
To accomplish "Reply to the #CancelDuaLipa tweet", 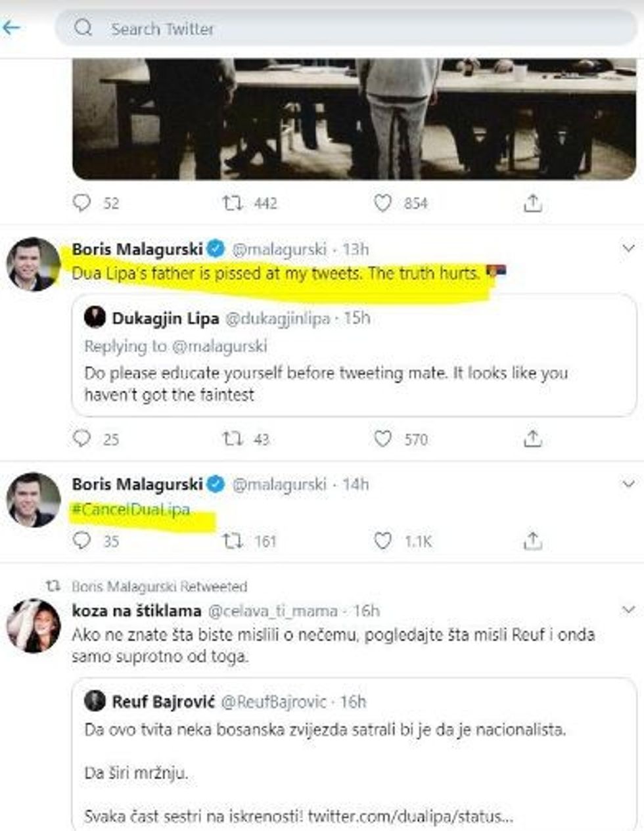I will tap(81, 541).
